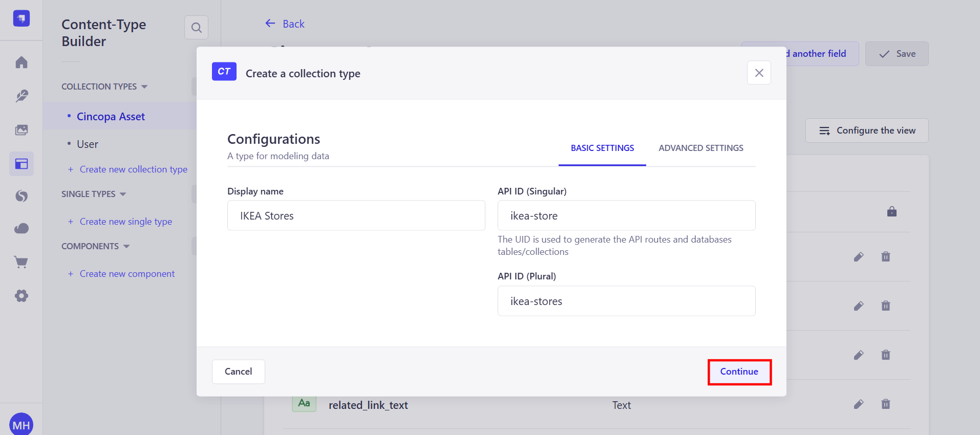Click the Save button
980x435 pixels.
(x=897, y=54)
